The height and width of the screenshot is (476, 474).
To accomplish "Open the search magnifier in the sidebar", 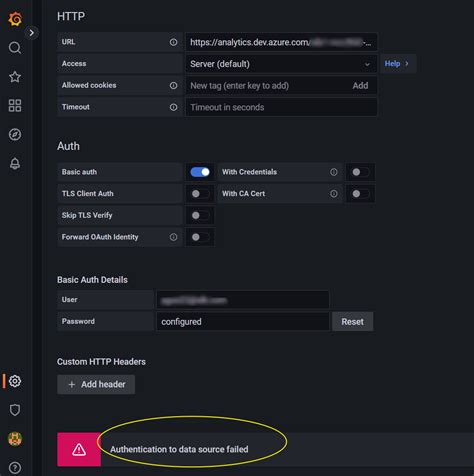I will coord(15,48).
